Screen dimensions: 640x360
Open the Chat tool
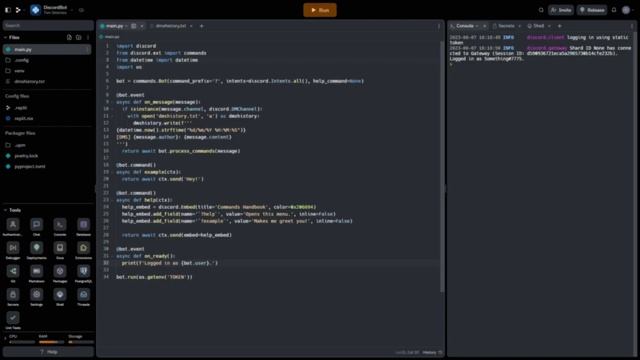pyautogui.click(x=36, y=227)
